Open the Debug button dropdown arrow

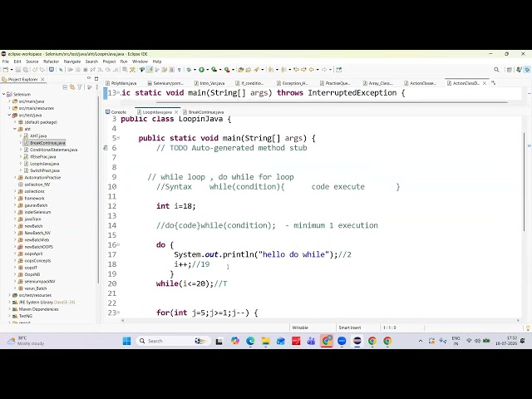pos(195,70)
